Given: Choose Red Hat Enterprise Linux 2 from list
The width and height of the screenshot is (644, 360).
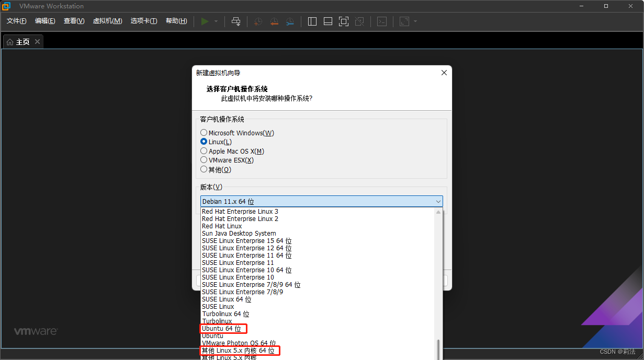Looking at the screenshot, I should 318,219.
